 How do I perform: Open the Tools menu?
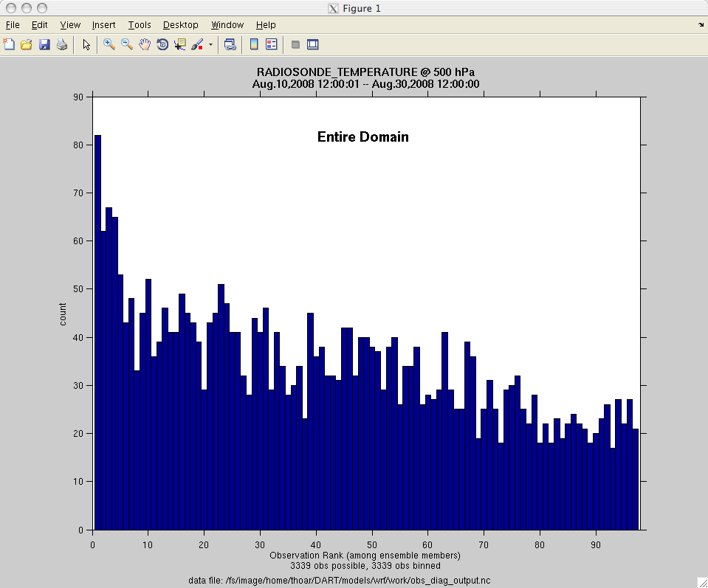coord(139,25)
